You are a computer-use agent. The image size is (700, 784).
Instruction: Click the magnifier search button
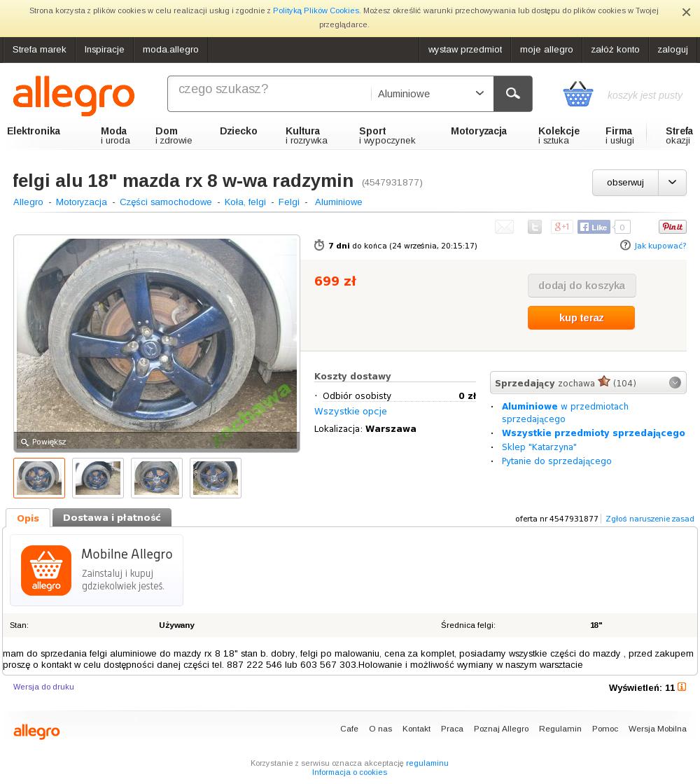click(x=512, y=94)
